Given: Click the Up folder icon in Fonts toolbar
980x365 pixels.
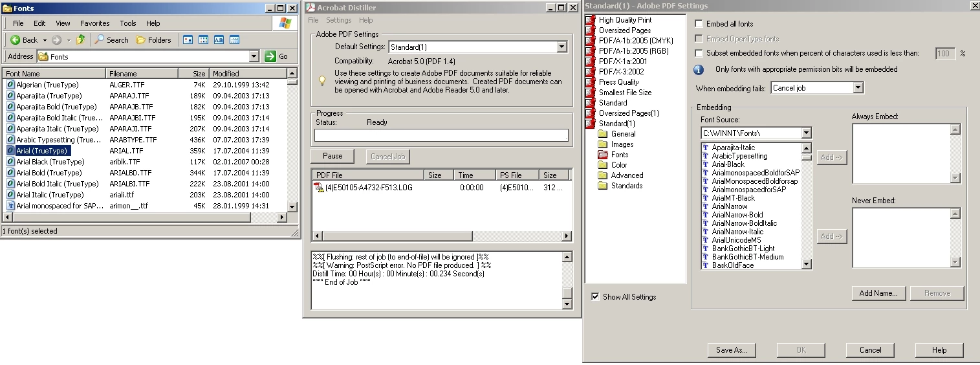Looking at the screenshot, I should tap(80, 40).
